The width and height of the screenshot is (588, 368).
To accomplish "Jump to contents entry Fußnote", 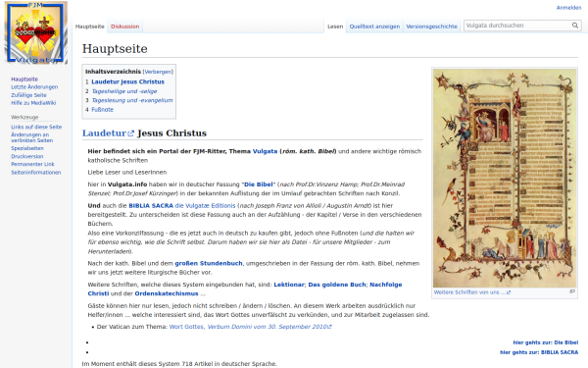I will [102, 110].
